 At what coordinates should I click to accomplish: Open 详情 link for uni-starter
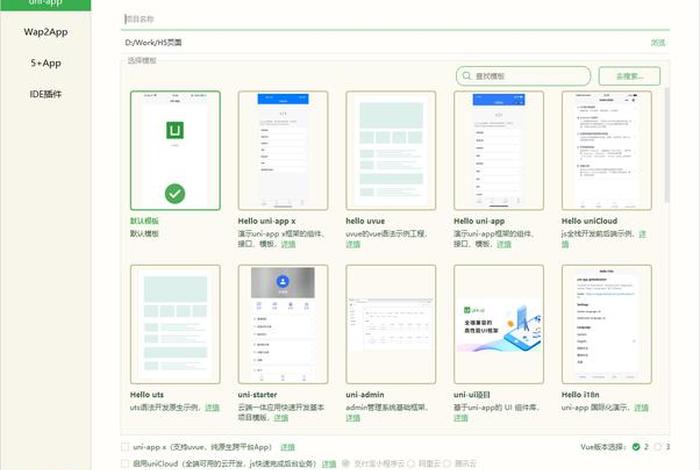pyautogui.click(x=281, y=418)
